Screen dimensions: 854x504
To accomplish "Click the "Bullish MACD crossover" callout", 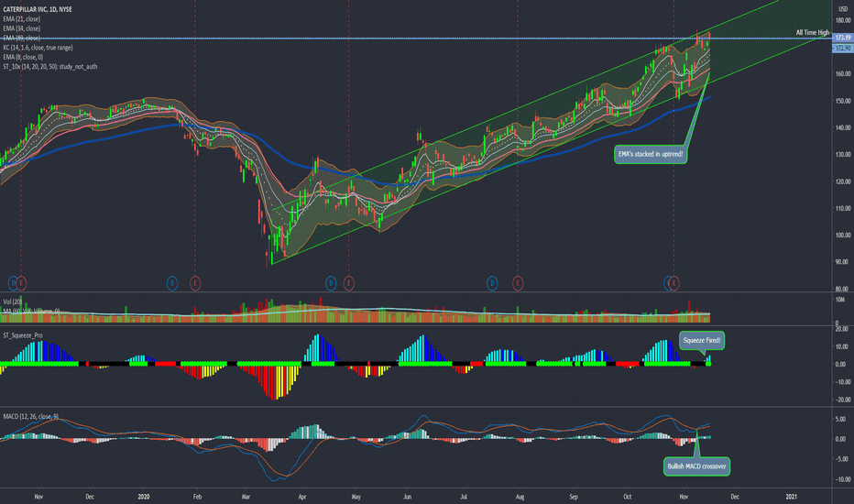I will point(696,466).
